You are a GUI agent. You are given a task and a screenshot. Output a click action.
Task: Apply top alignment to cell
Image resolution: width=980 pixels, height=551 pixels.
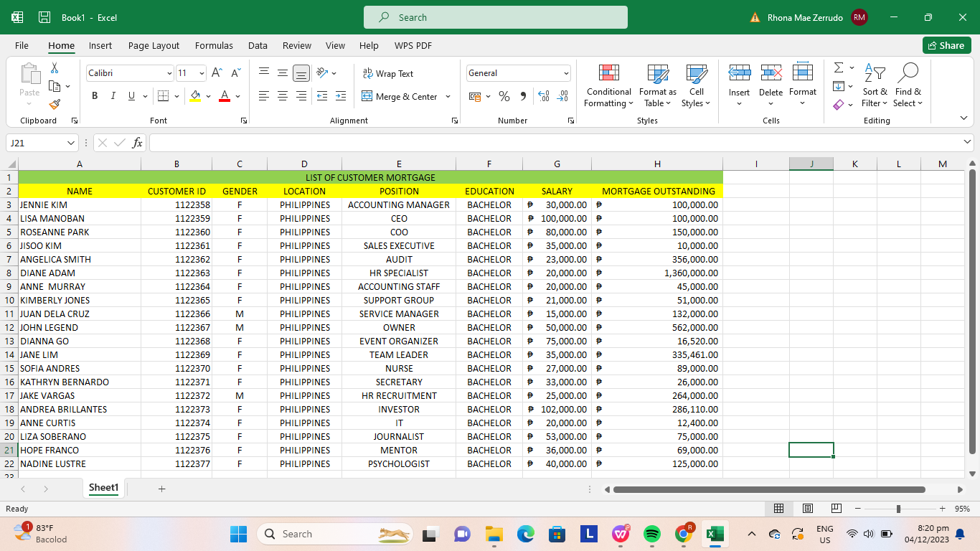(x=264, y=72)
